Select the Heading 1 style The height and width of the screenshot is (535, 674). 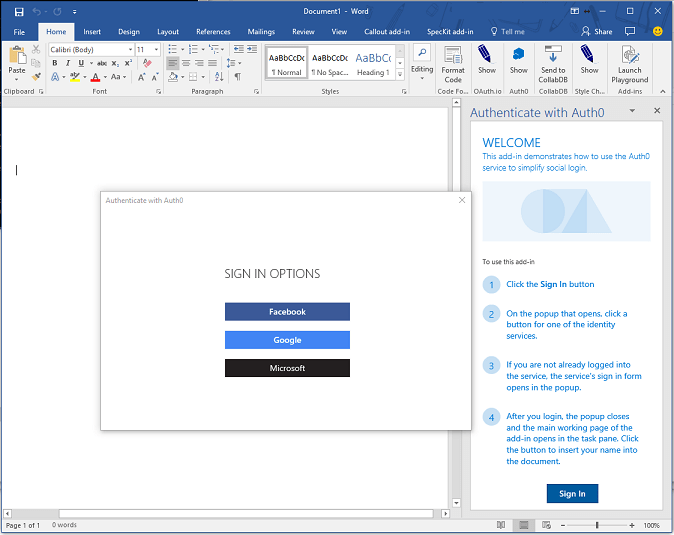coord(373,61)
